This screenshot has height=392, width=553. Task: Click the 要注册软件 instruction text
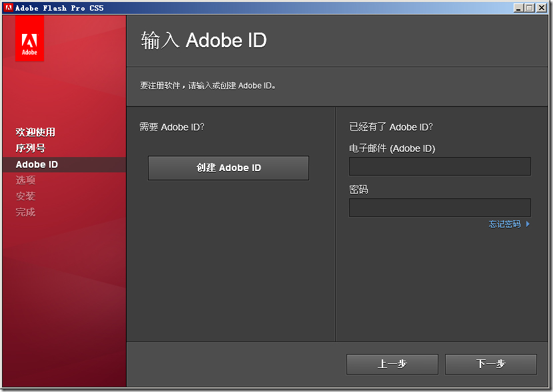pyautogui.click(x=207, y=86)
